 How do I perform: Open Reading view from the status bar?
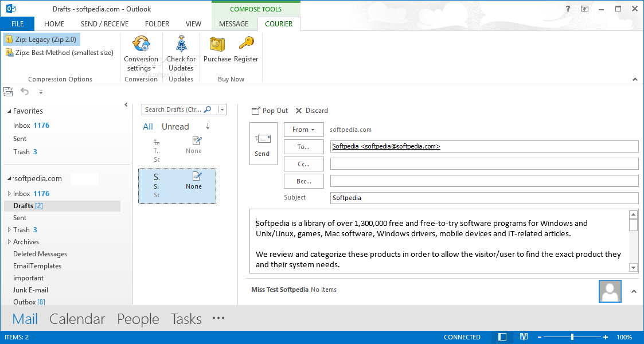pyautogui.click(x=522, y=337)
